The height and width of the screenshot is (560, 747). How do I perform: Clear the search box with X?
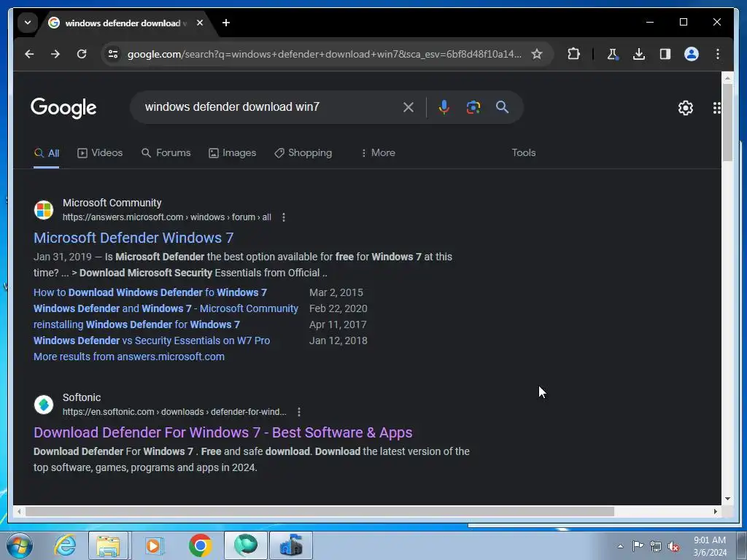click(409, 107)
